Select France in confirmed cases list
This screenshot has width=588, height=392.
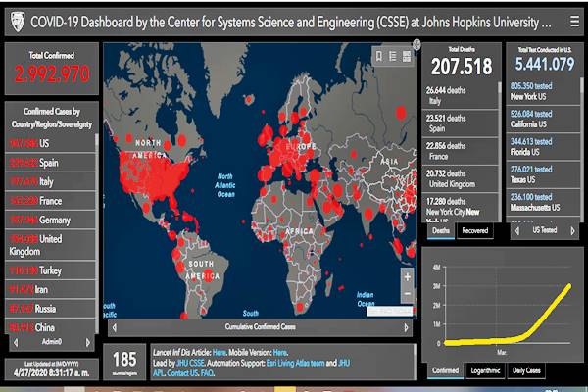click(50, 201)
